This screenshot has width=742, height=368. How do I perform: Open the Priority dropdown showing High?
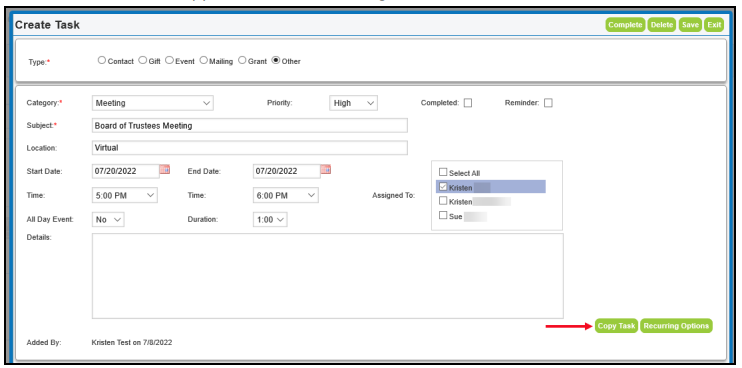tap(353, 103)
